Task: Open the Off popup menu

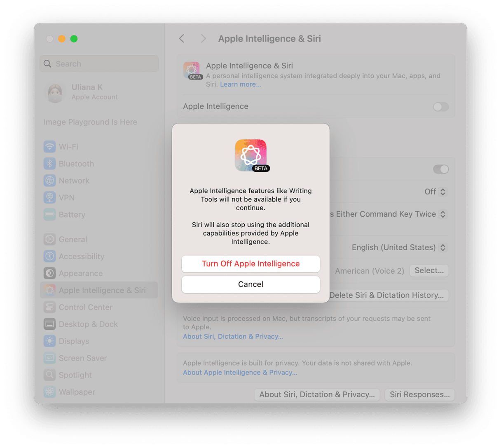Action: click(x=435, y=192)
